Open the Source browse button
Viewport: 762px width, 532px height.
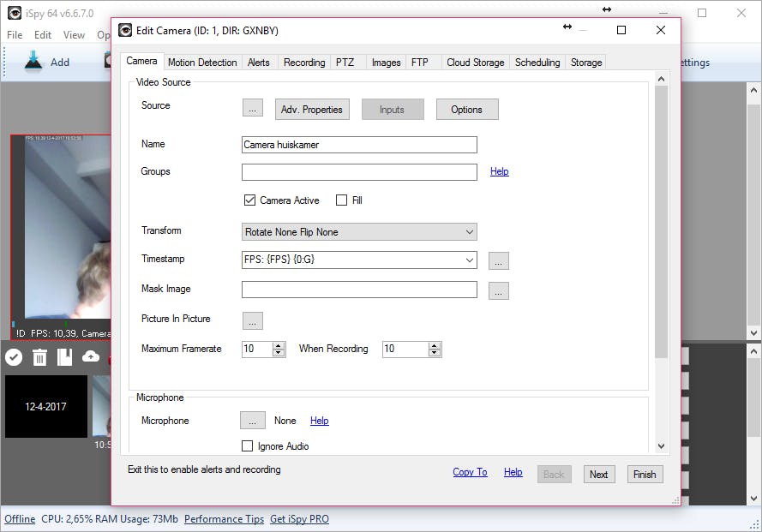click(x=253, y=108)
